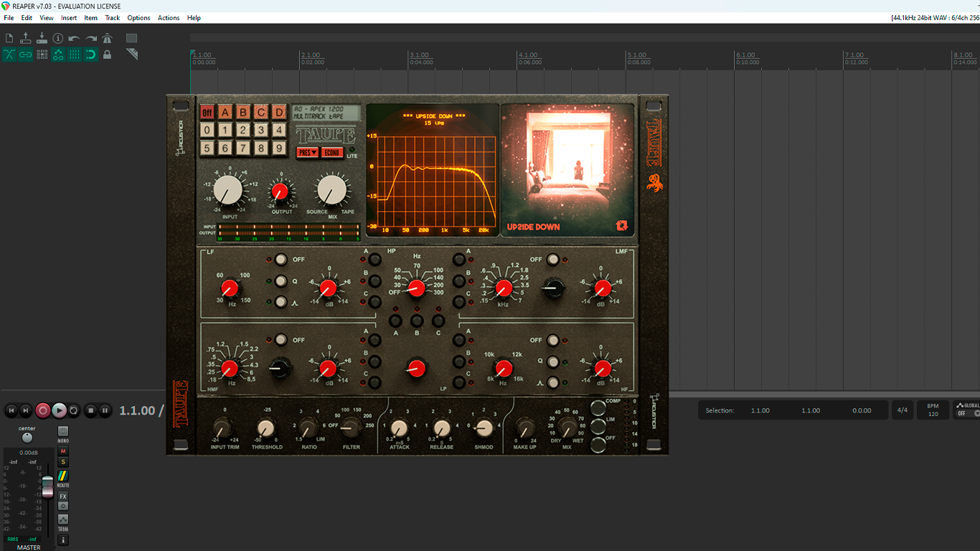Open the Insert menu
Viewport: 980px width, 551px height.
(69, 18)
